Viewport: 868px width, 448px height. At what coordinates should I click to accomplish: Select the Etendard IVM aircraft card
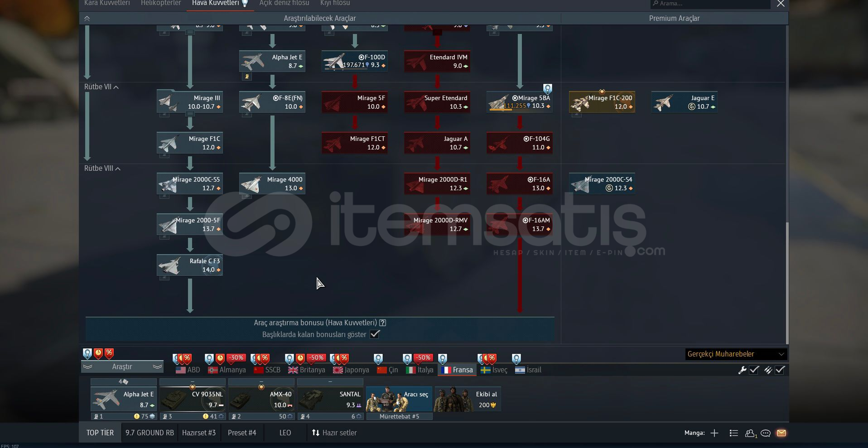point(437,61)
